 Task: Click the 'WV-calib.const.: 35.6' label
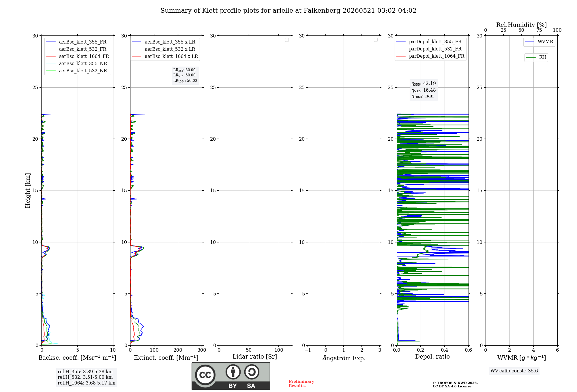(x=514, y=371)
